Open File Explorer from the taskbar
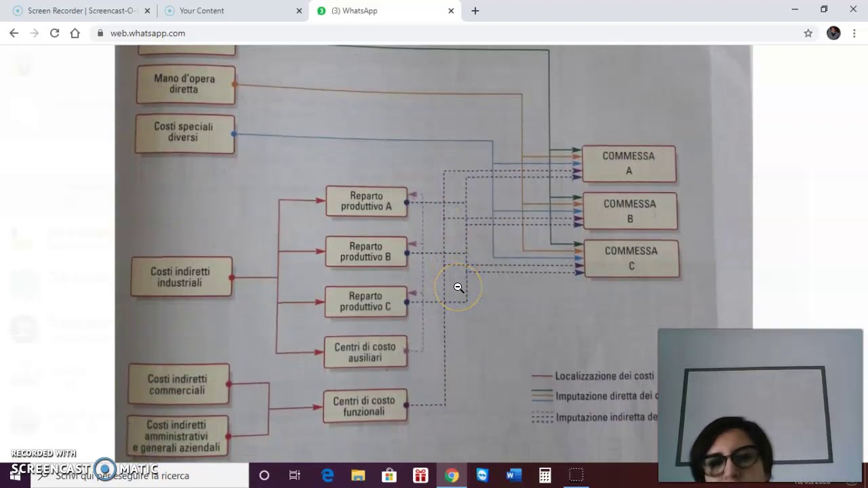The image size is (868, 488). tap(358, 476)
